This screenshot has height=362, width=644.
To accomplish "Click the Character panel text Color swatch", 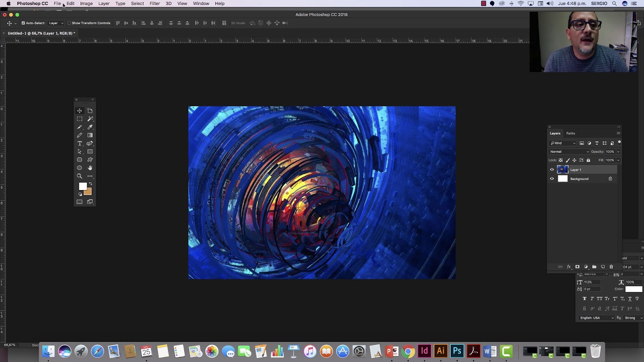I will coord(634,289).
